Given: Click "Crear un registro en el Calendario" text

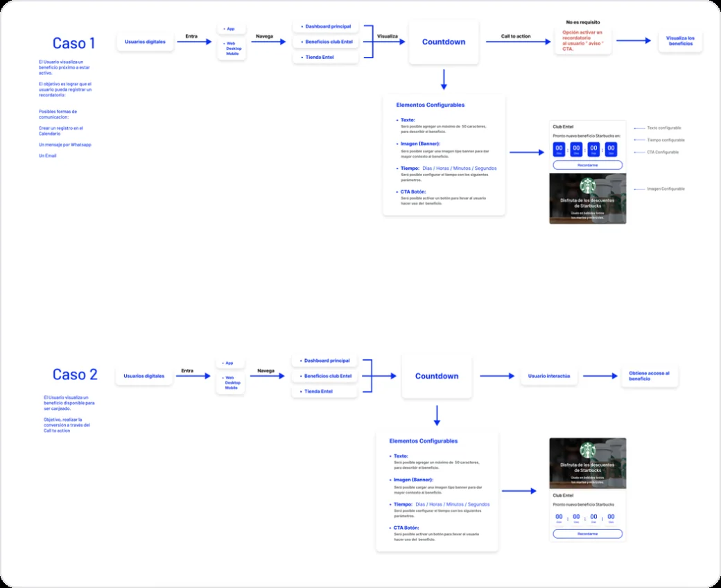Looking at the screenshot, I should coord(61,131).
